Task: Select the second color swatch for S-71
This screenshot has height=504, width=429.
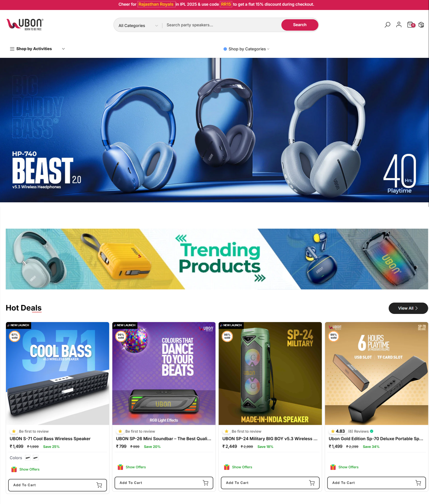Action: pyautogui.click(x=36, y=458)
